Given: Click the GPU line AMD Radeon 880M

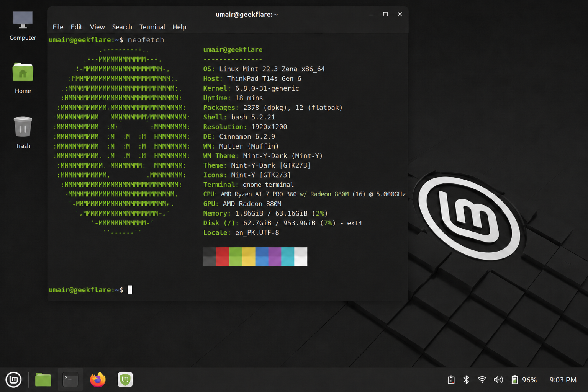Looking at the screenshot, I should 242,204.
